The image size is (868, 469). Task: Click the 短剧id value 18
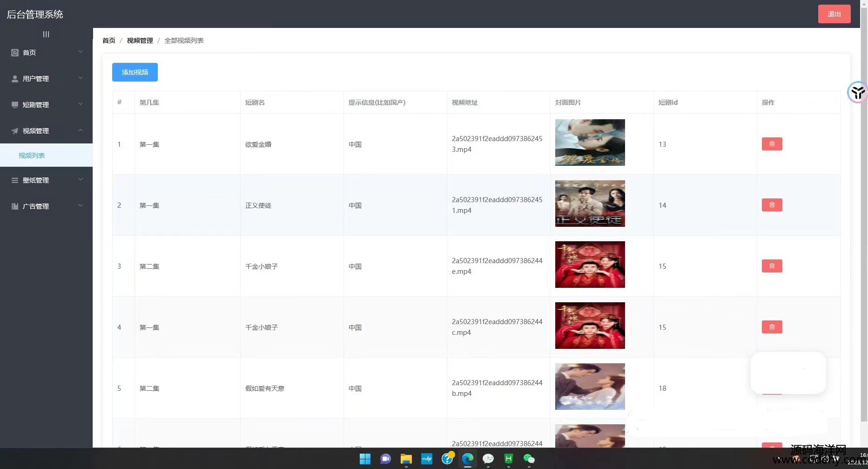click(x=662, y=388)
